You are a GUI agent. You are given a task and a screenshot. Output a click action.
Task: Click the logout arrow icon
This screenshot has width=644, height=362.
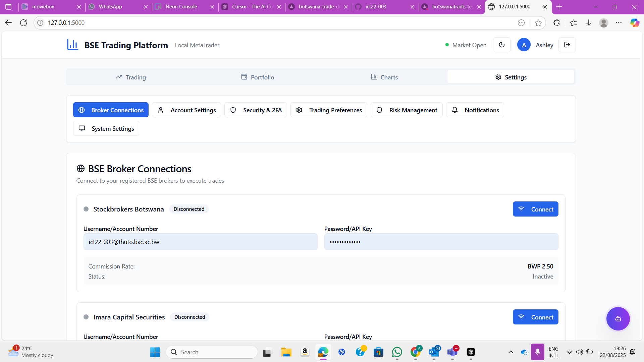[x=567, y=45]
